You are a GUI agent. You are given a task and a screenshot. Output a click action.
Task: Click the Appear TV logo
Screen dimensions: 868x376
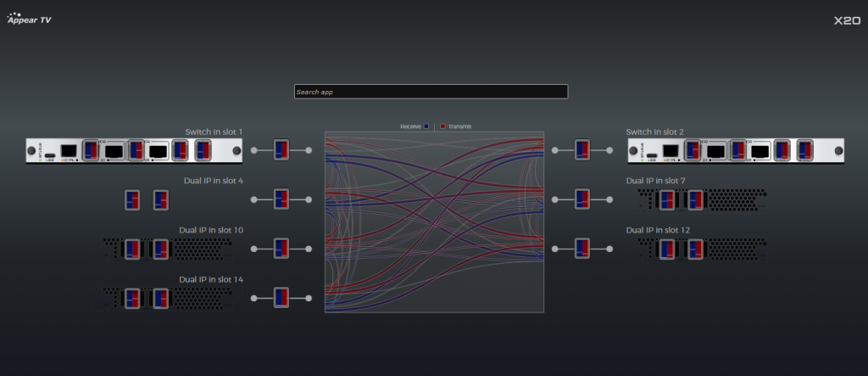click(29, 20)
